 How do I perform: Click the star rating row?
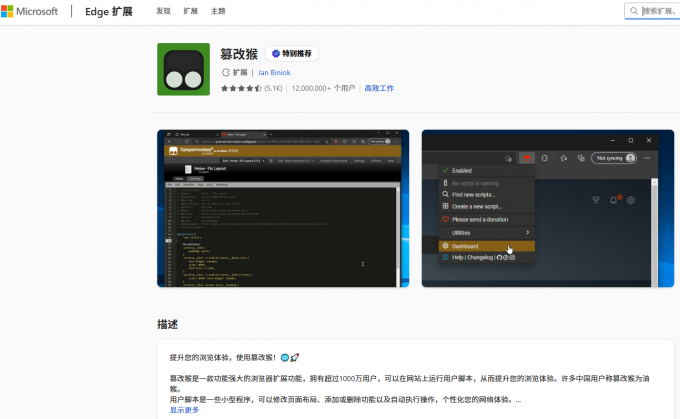[241, 88]
